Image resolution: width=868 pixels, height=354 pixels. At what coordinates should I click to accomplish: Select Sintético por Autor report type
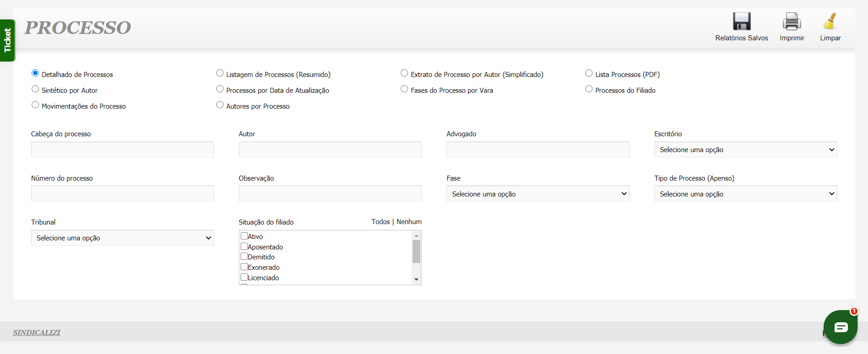click(x=35, y=89)
